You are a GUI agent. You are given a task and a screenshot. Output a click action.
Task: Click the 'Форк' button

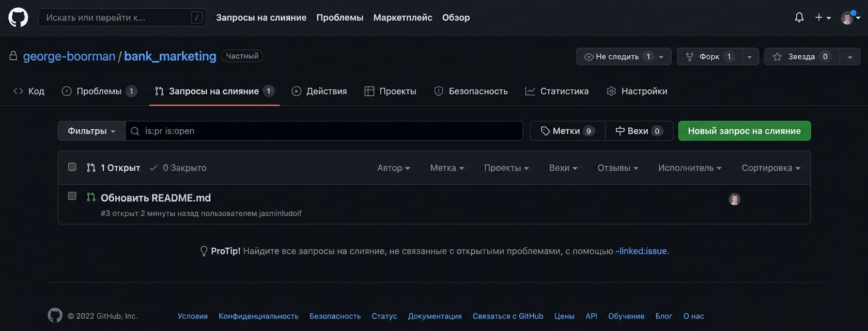pos(709,56)
